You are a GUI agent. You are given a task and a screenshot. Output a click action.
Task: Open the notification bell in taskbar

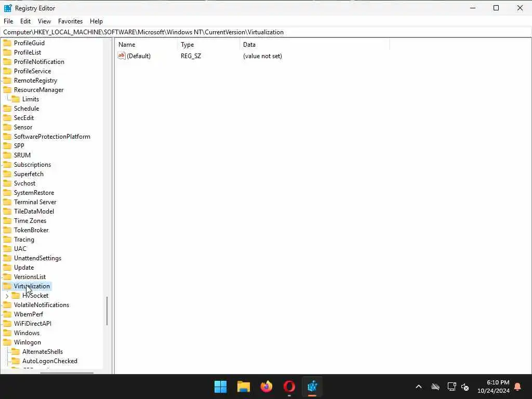(518, 387)
